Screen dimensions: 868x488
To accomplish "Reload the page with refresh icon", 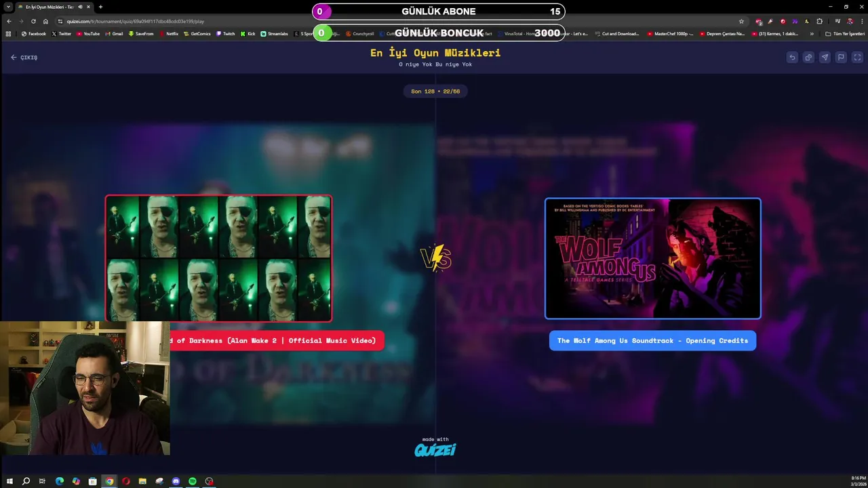I will (x=33, y=21).
